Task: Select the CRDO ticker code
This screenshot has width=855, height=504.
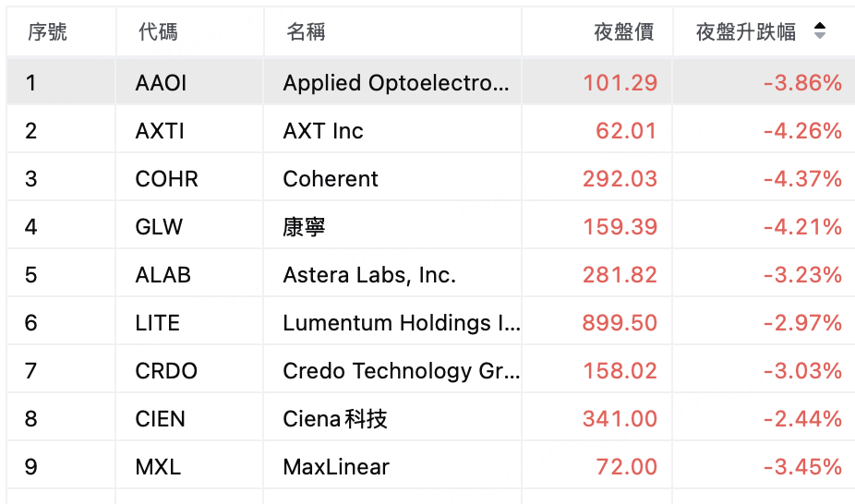Action: [x=166, y=370]
